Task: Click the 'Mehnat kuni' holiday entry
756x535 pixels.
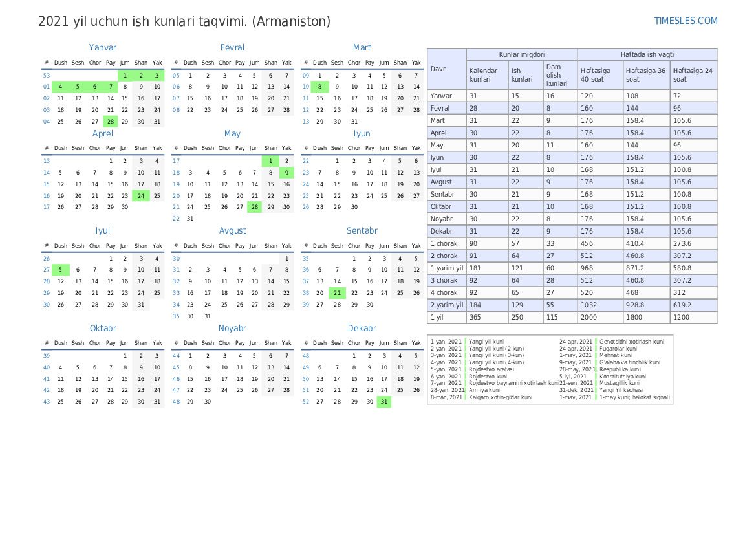Action: click(x=615, y=356)
